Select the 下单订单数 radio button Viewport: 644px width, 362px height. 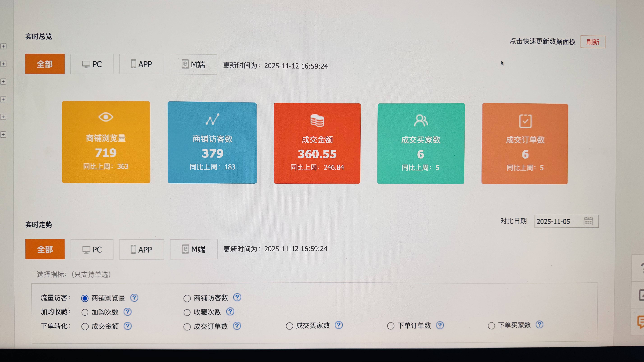pos(391,326)
